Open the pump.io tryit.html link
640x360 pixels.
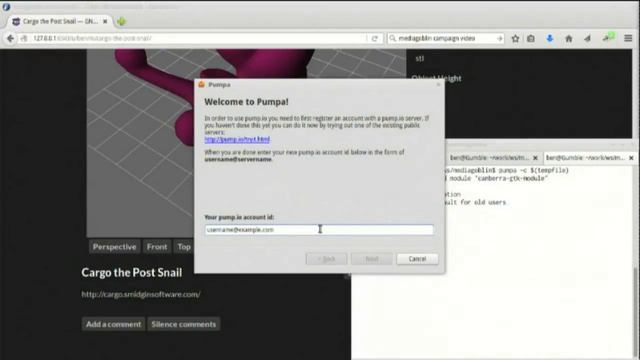tap(237, 139)
